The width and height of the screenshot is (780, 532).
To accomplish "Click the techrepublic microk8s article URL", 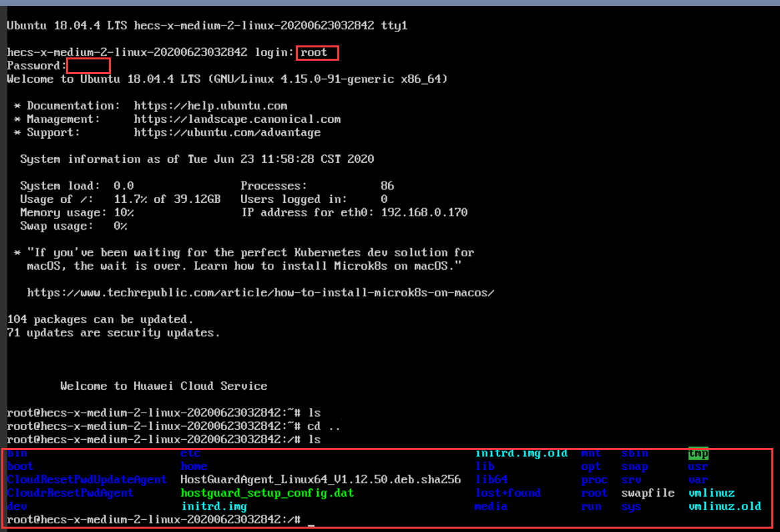I will [260, 293].
